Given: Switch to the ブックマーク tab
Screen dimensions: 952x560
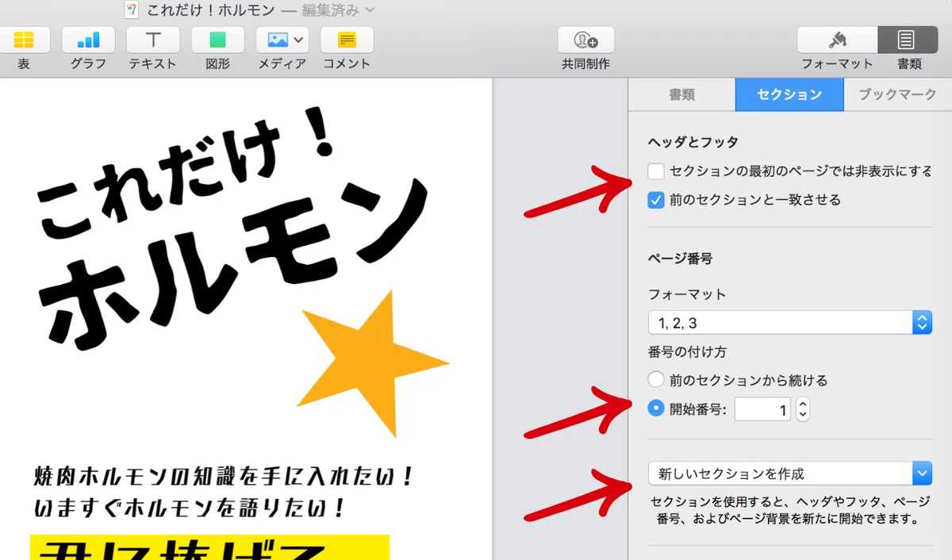Looking at the screenshot, I should click(x=897, y=94).
